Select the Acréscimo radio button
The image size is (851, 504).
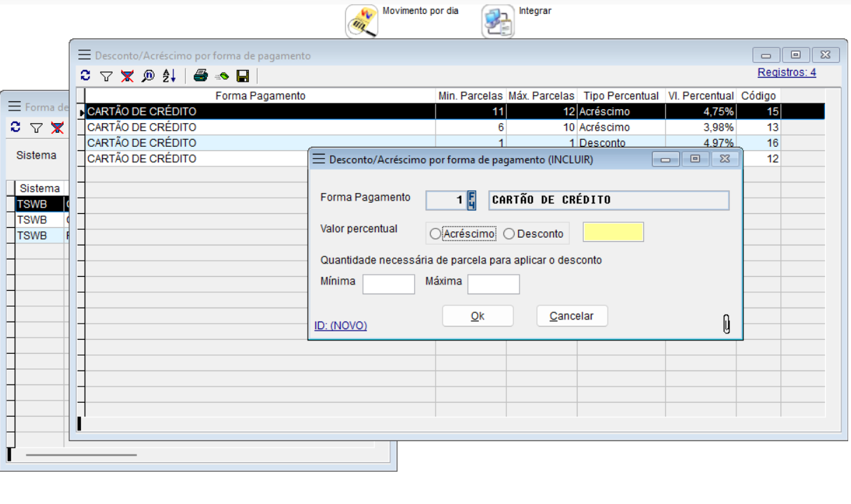[436, 234]
